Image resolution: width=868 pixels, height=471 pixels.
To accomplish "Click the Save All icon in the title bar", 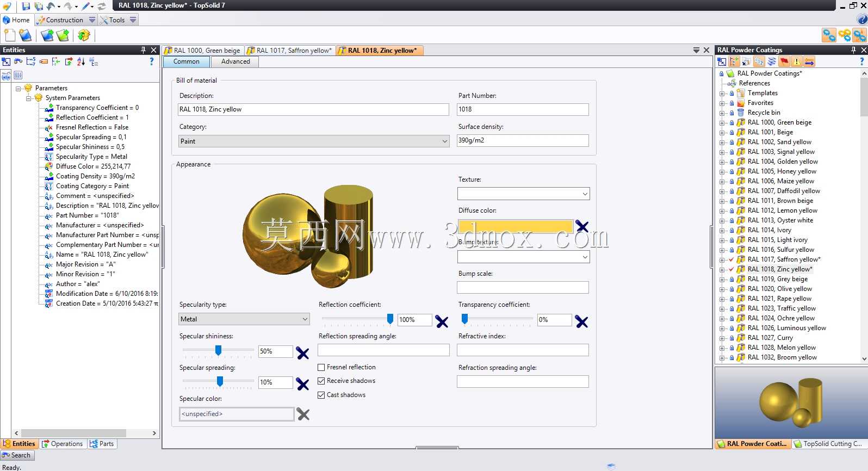I will 39,6.
